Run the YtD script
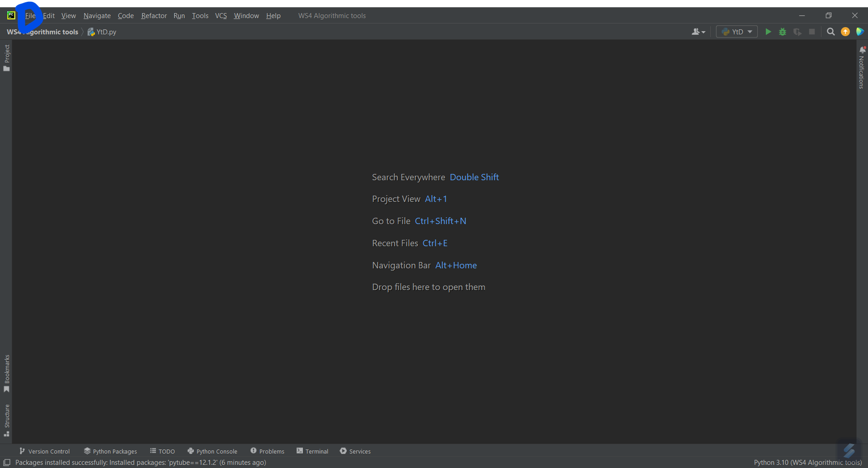Viewport: 868px width, 468px height. pyautogui.click(x=768, y=32)
